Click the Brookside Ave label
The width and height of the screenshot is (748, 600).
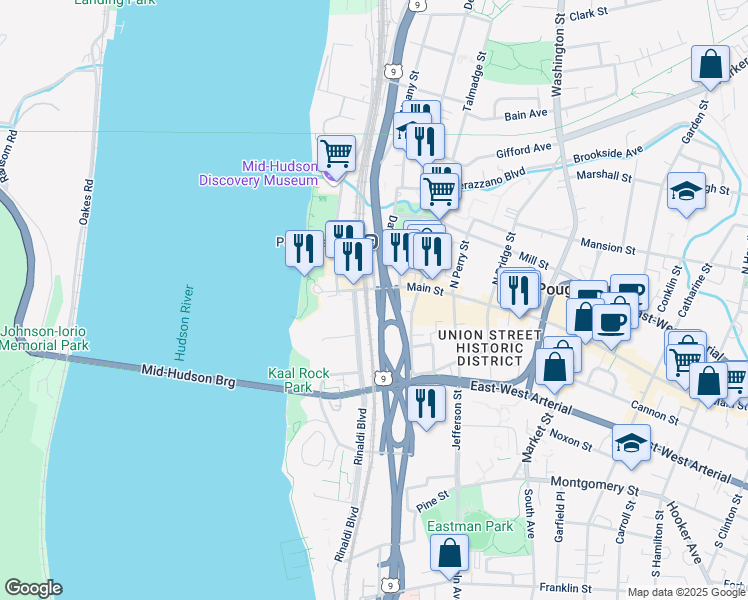click(608, 155)
